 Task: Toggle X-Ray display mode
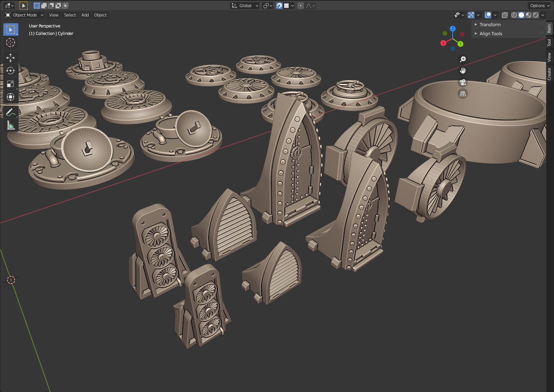point(505,15)
